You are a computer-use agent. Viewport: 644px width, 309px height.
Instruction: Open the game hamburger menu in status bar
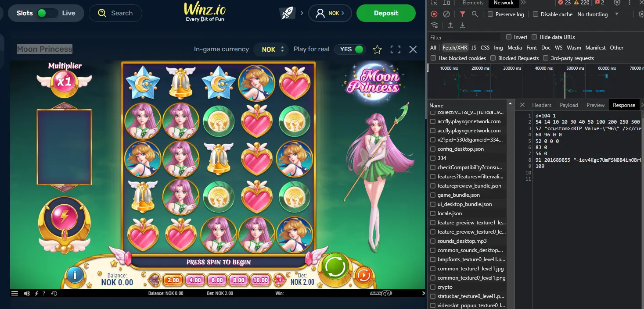[x=14, y=293]
